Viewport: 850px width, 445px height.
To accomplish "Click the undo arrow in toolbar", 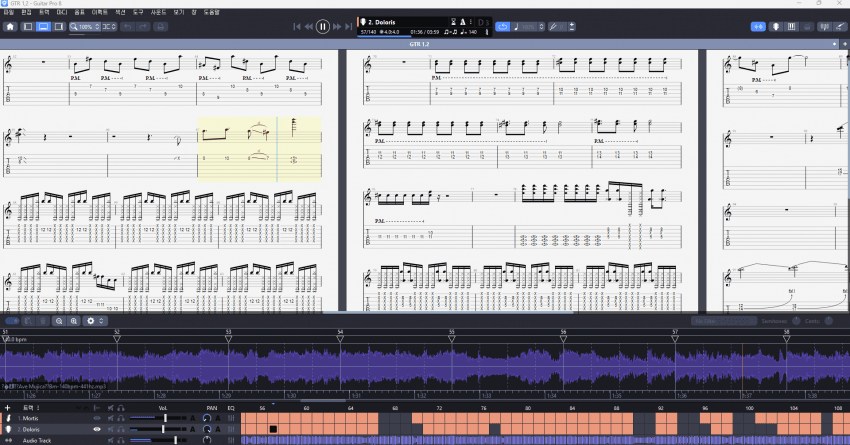I will pos(127,26).
